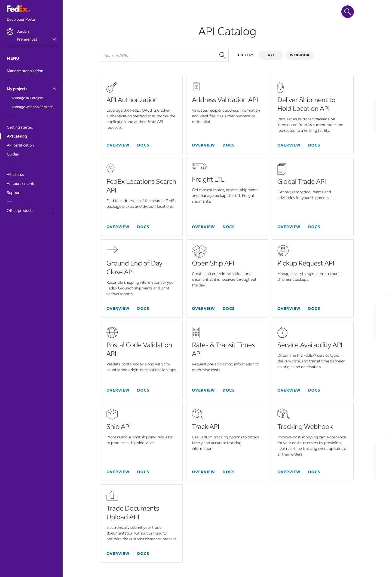
Task: Click the Tracking Webhook box-magnifier icon
Action: 283,414
